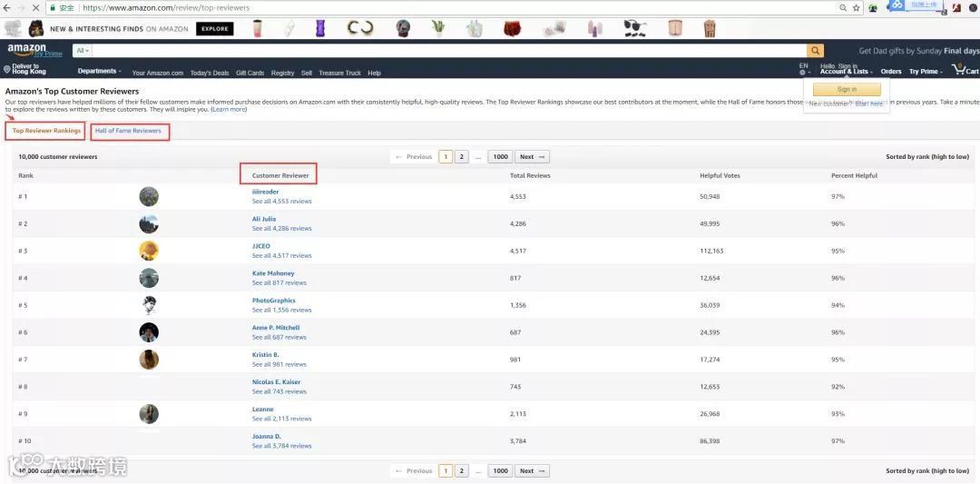Click the yellow Sign in button
980x484 pixels.
tap(847, 89)
